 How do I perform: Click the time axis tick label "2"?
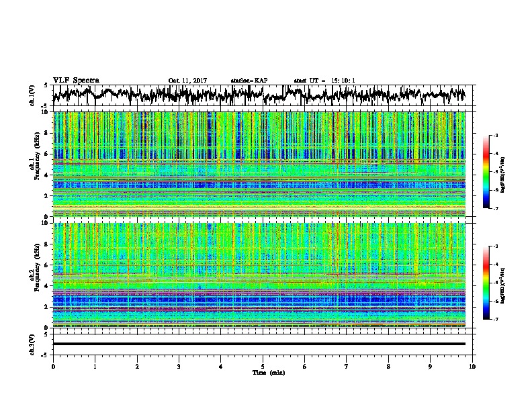(x=137, y=366)
